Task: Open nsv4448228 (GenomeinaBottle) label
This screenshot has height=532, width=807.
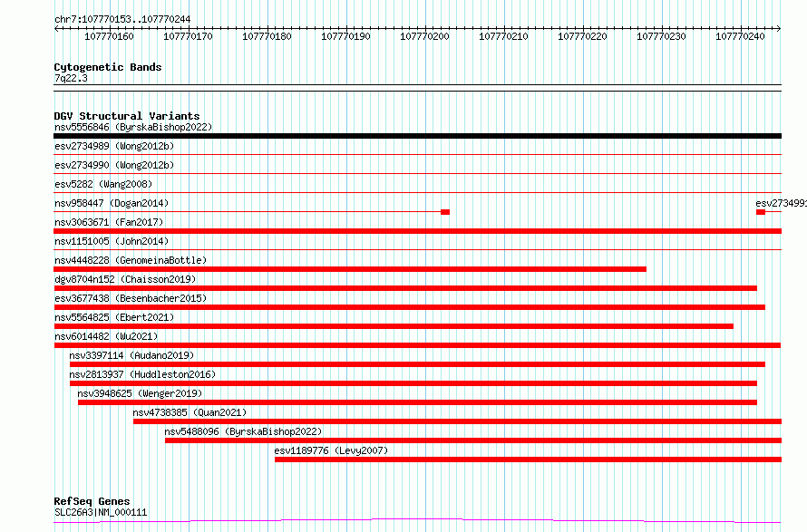Action: [131, 260]
